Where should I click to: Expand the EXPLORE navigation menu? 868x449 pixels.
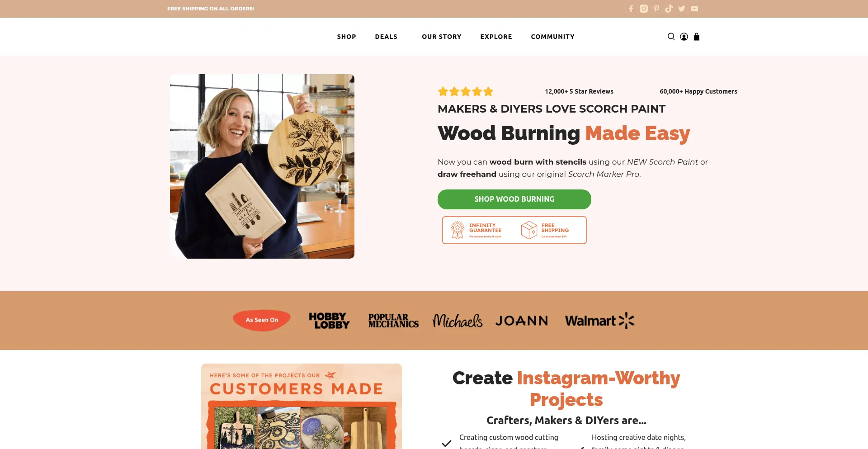[496, 37]
